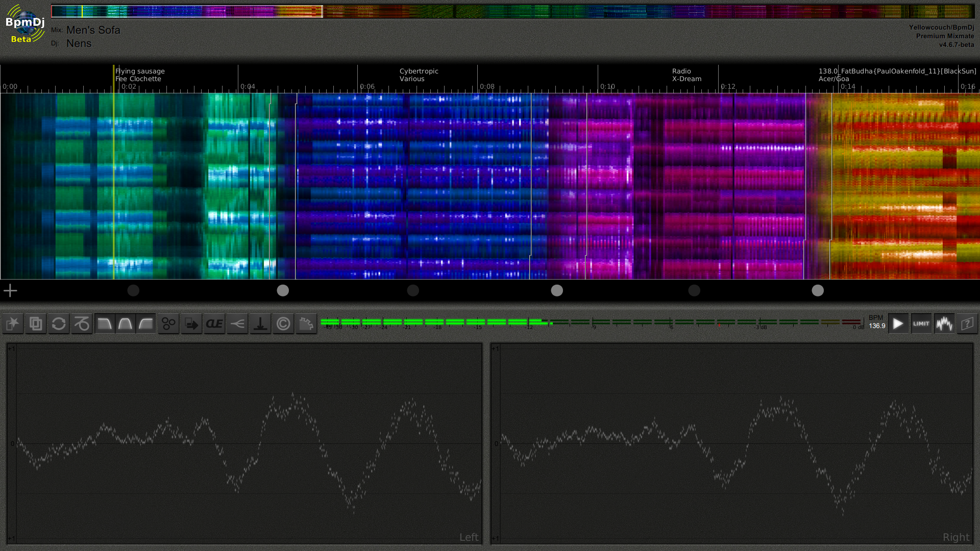Toggle the waveform display button

(944, 323)
